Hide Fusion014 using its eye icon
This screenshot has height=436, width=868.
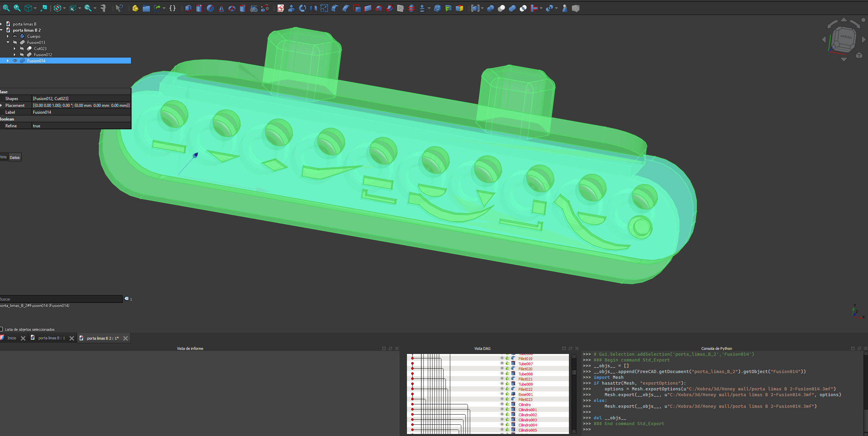click(x=15, y=61)
